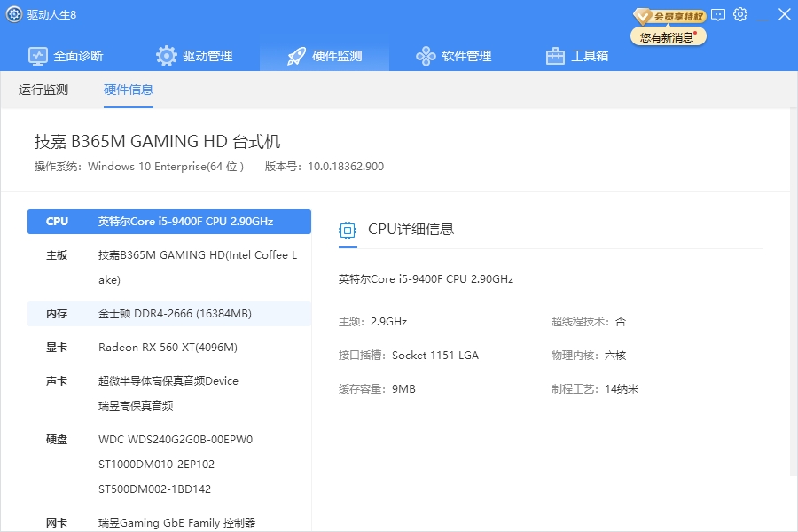Click the 软件管理 apps icon

point(426,56)
